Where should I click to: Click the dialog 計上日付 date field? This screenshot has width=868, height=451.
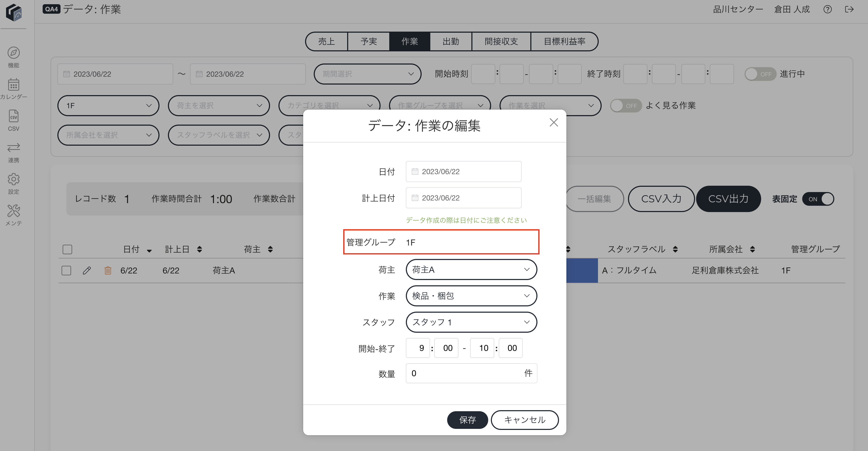point(464,198)
